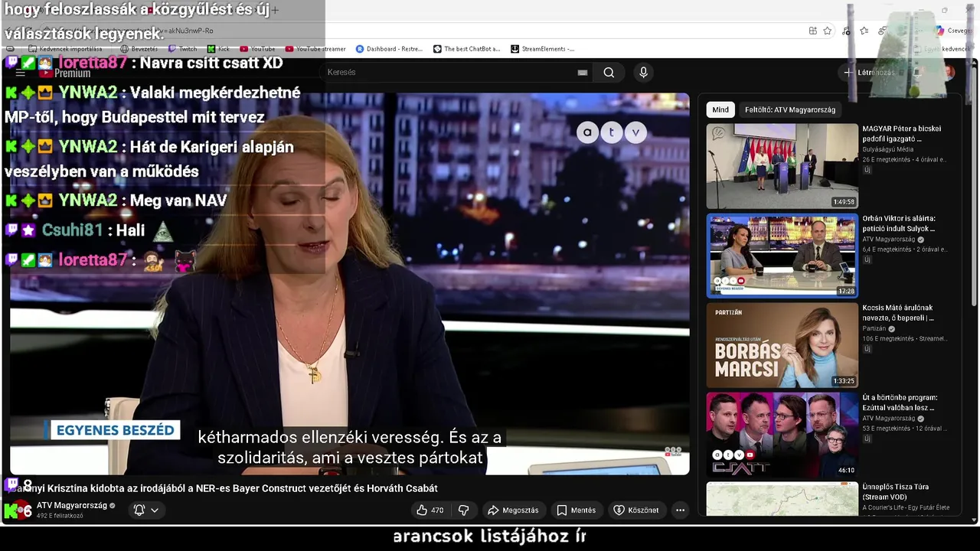Share the video via Megosztás
980x551 pixels.
(x=513, y=510)
